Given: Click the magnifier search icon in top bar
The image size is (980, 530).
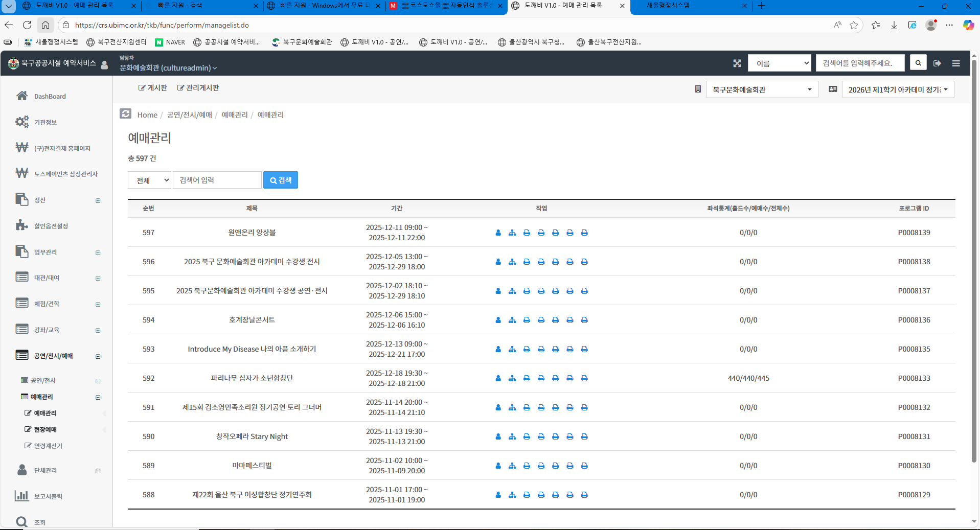Looking at the screenshot, I should point(918,63).
